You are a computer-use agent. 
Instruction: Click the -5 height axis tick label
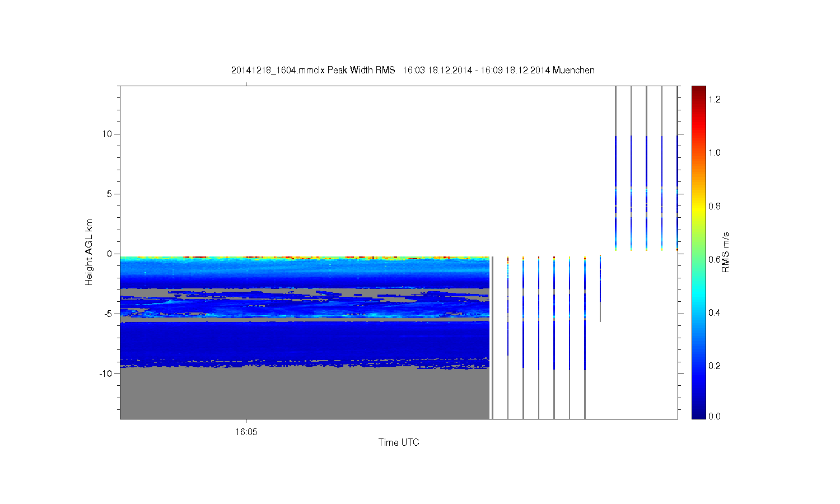[x=108, y=314]
